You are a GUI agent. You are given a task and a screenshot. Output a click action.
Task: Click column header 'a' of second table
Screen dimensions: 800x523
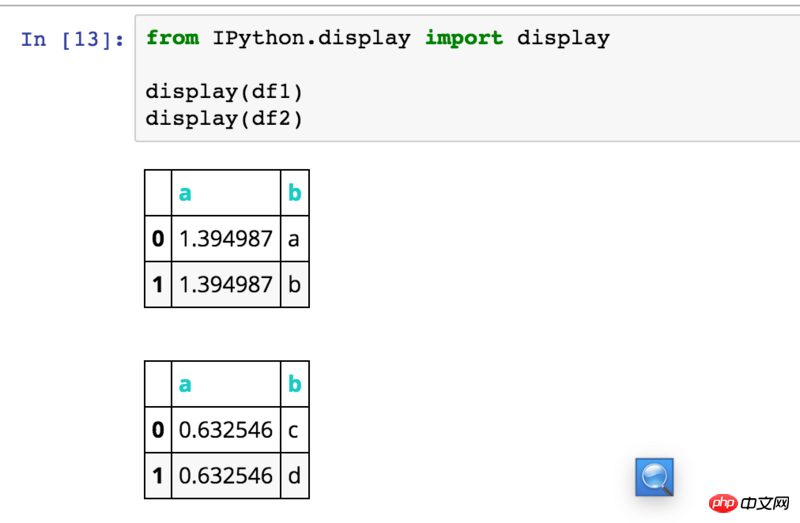coord(185,384)
